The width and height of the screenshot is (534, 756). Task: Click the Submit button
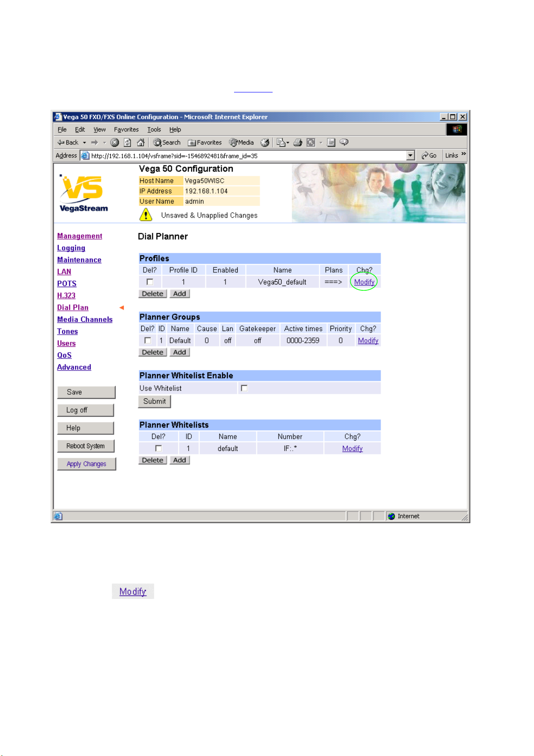point(155,402)
